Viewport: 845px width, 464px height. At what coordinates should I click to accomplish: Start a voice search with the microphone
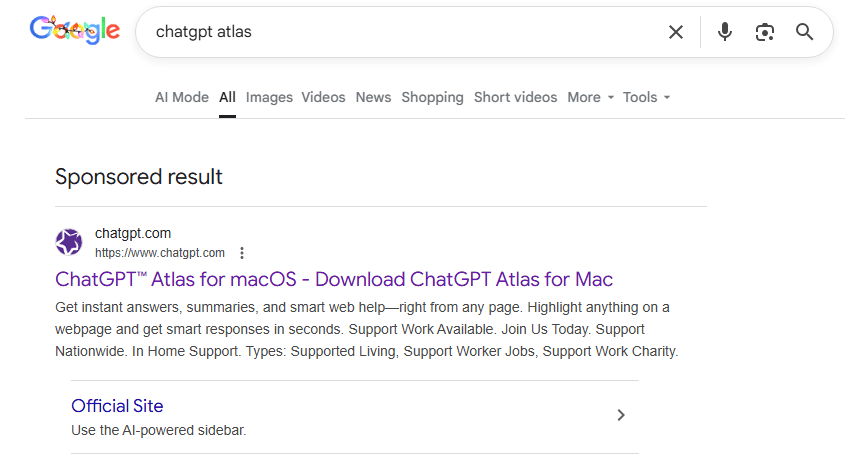(x=725, y=32)
